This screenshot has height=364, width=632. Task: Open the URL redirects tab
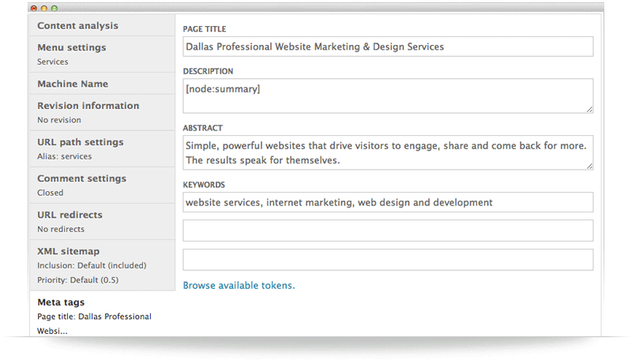point(103,221)
